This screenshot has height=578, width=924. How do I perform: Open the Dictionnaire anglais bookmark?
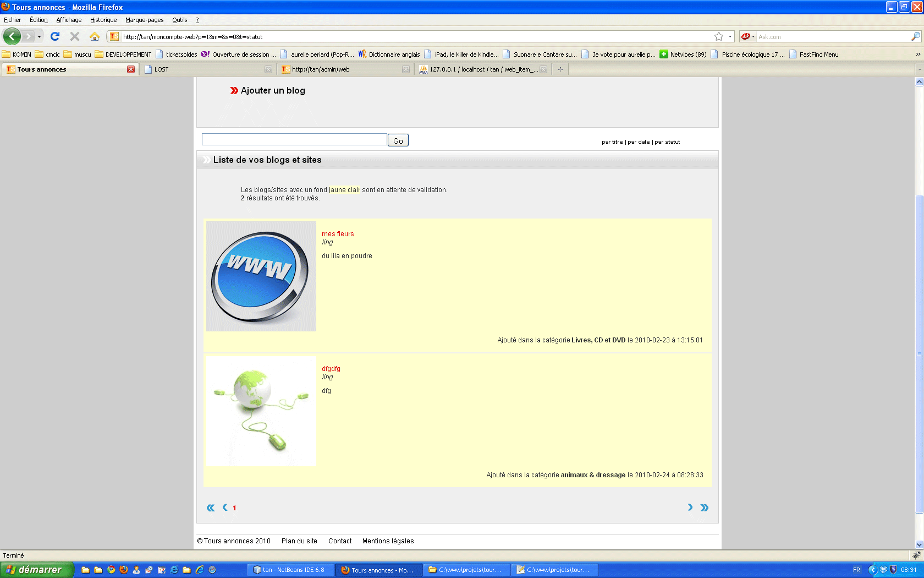389,54
